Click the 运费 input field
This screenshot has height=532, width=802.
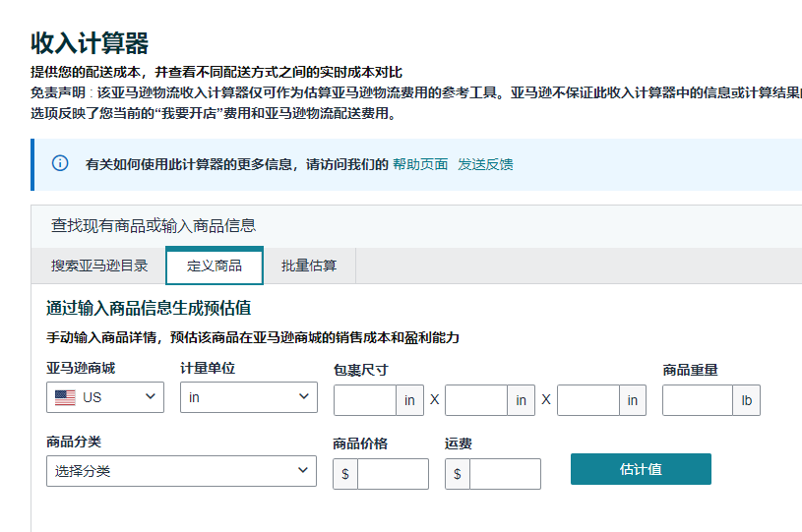(505, 474)
